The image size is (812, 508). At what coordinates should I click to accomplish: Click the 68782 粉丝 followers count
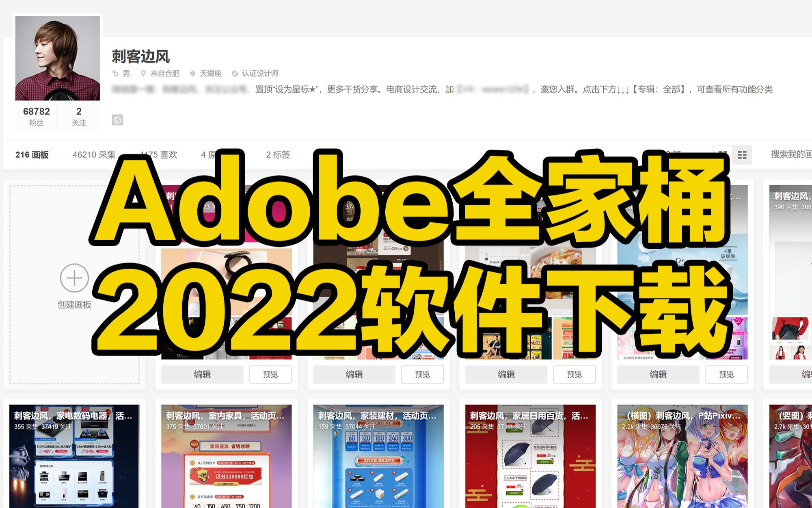(37, 116)
